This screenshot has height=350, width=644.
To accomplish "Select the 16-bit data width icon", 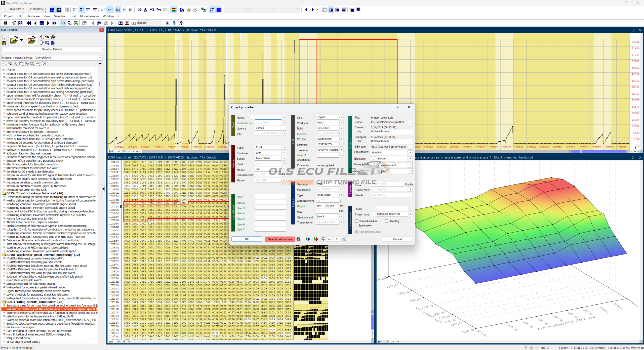I will [x=81, y=10].
